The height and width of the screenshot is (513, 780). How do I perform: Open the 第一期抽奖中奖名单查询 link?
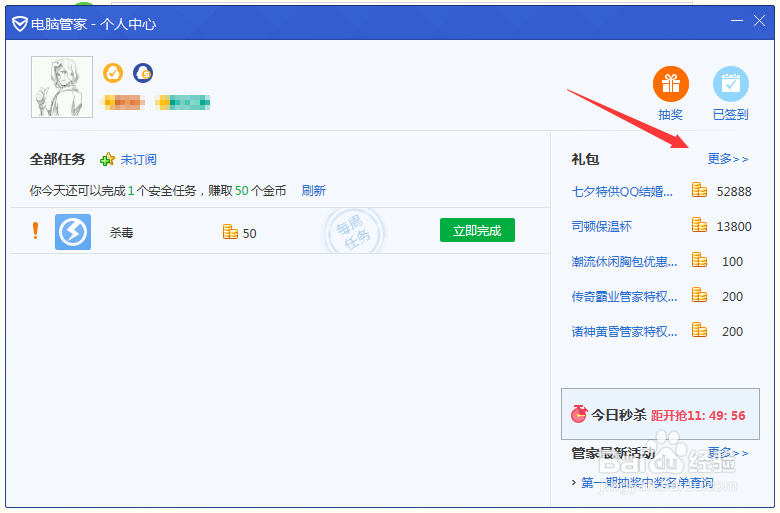point(647,482)
